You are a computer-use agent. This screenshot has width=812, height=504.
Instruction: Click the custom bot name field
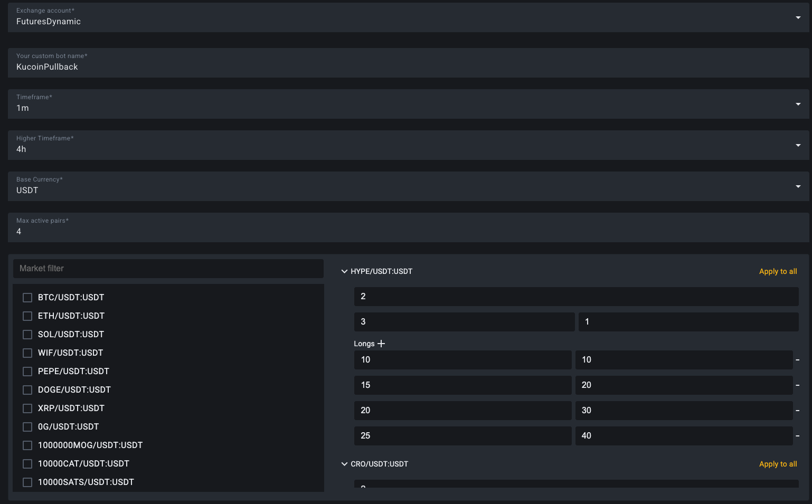coord(408,66)
